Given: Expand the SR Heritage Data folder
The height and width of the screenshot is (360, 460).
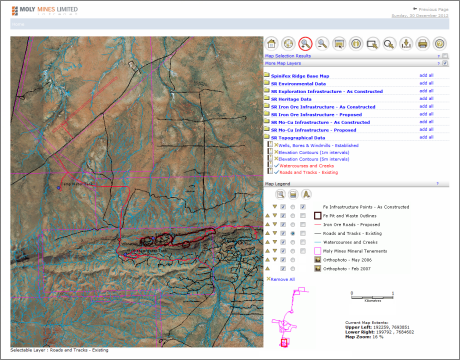Looking at the screenshot, I should tap(267, 98).
